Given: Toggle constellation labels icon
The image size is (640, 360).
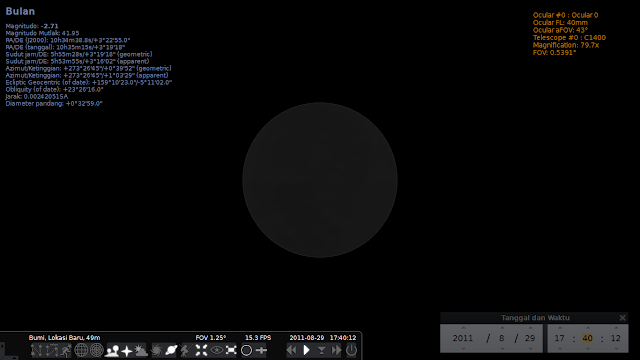Looking at the screenshot, I should [51, 350].
